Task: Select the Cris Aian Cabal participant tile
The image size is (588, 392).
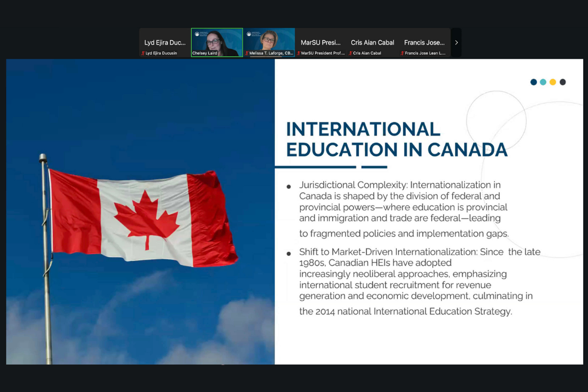Action: pos(372,43)
